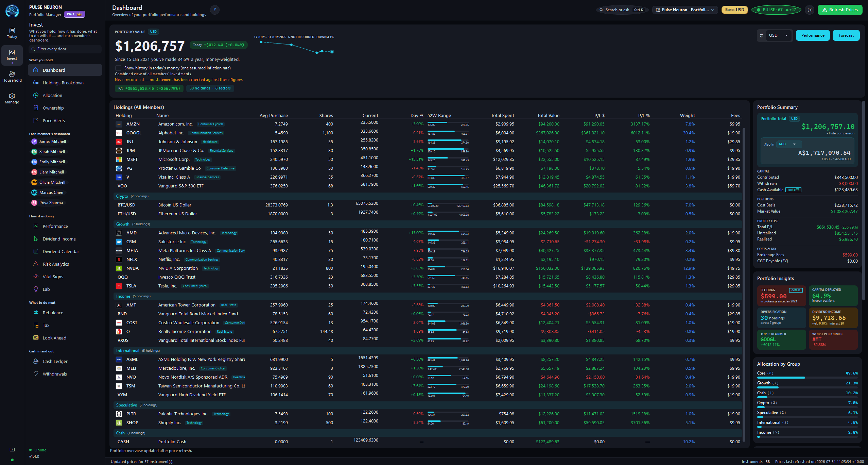Image resolution: width=868 pixels, height=465 pixels.
Task: Click the AMZN 52W range bar
Action: pos(448,122)
